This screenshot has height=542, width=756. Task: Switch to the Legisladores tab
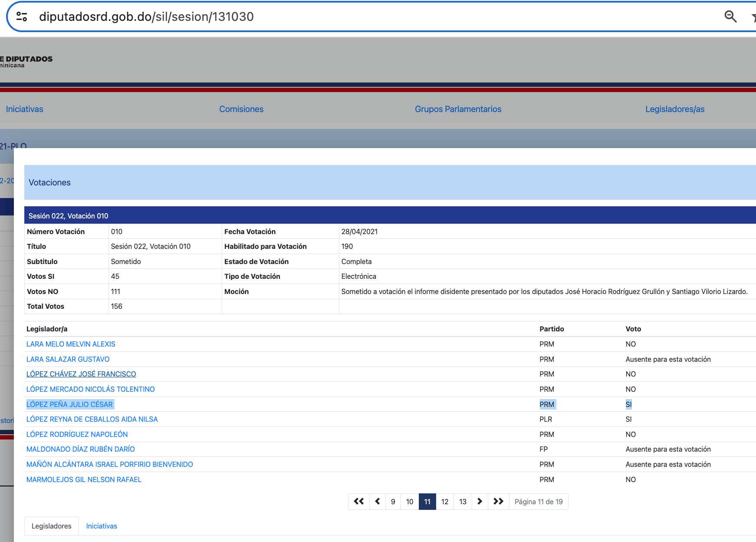coord(52,526)
